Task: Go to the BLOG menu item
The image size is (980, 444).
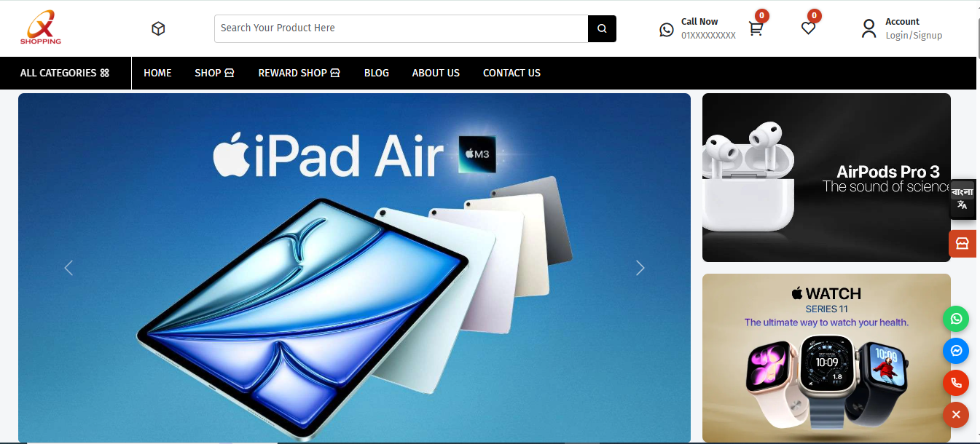Action: click(376, 73)
